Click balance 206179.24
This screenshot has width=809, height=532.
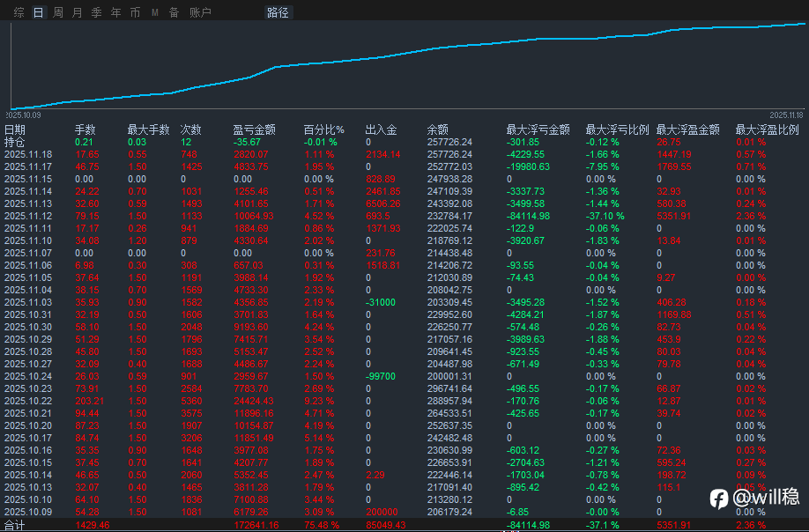449,512
